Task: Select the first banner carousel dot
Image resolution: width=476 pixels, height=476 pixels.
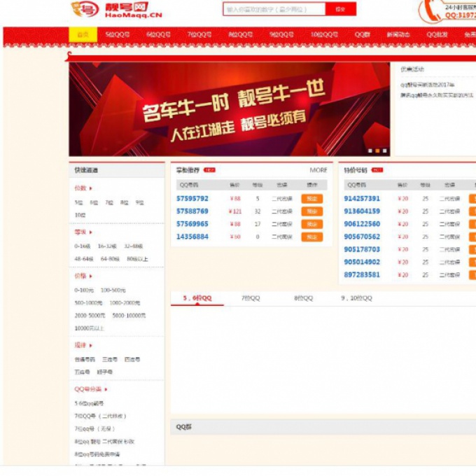Action: click(x=370, y=150)
